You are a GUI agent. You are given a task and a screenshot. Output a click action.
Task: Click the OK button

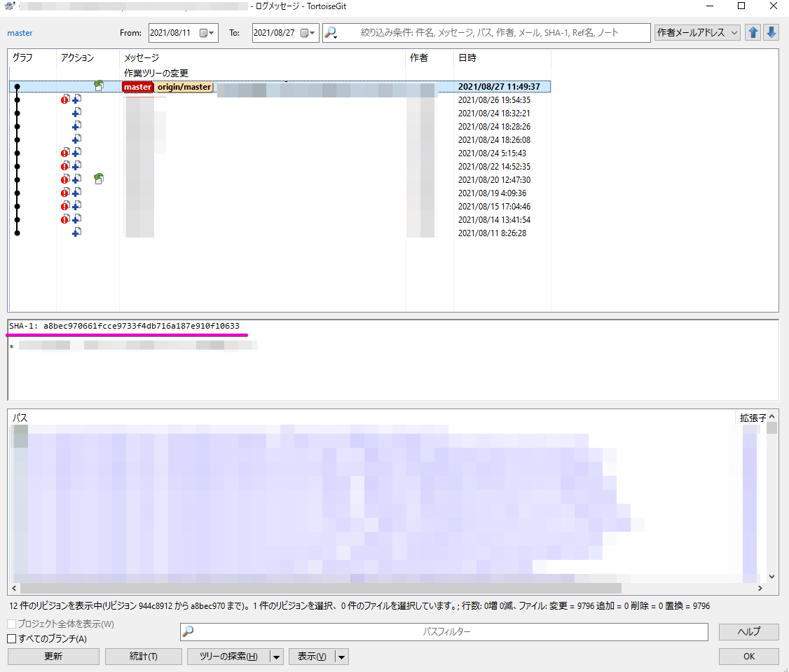click(749, 657)
